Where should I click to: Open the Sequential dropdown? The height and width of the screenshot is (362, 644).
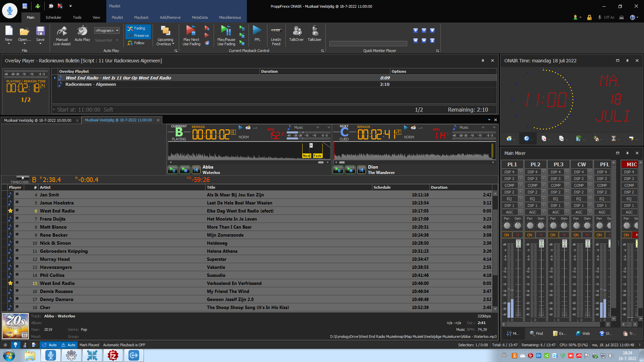[107, 40]
